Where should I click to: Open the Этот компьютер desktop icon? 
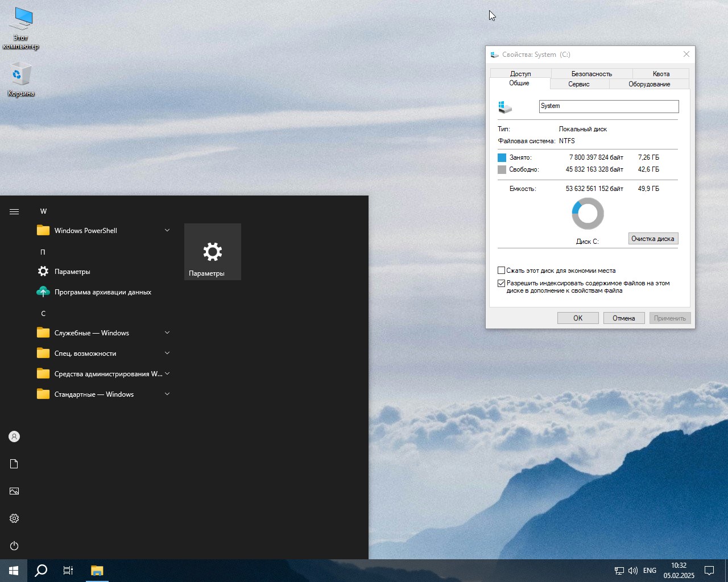coord(21,28)
